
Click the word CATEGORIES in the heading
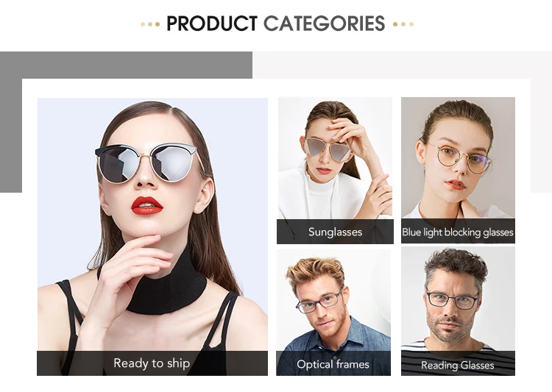325,24
